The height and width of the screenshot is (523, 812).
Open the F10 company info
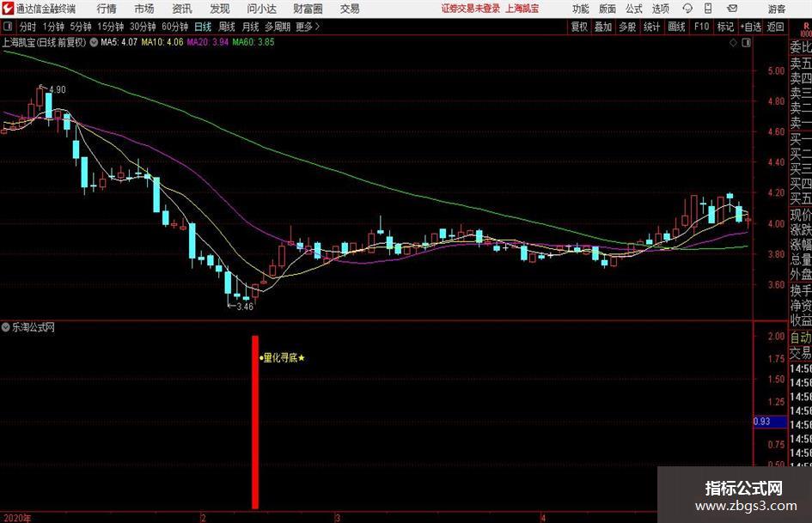701,27
